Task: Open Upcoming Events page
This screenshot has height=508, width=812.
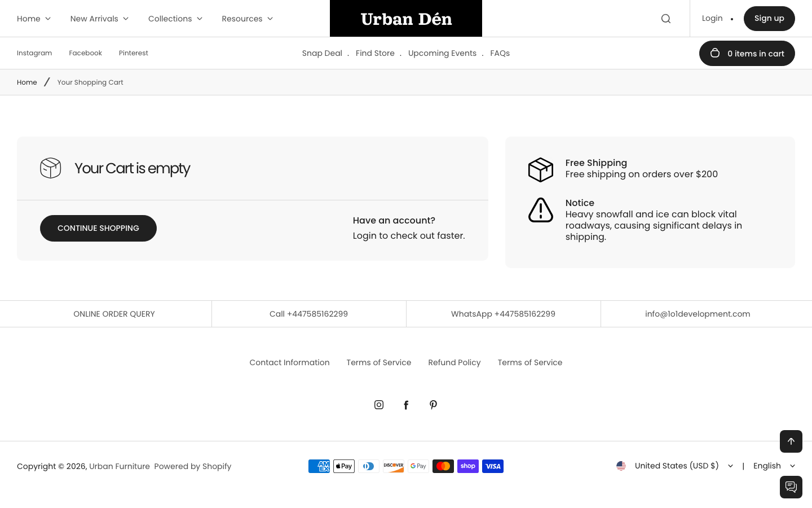Action: point(442,53)
